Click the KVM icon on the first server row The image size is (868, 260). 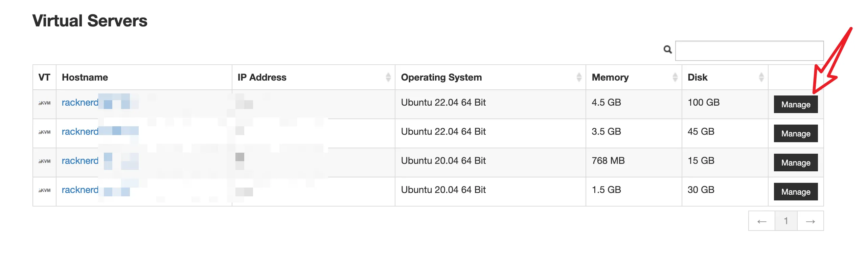pyautogui.click(x=44, y=103)
